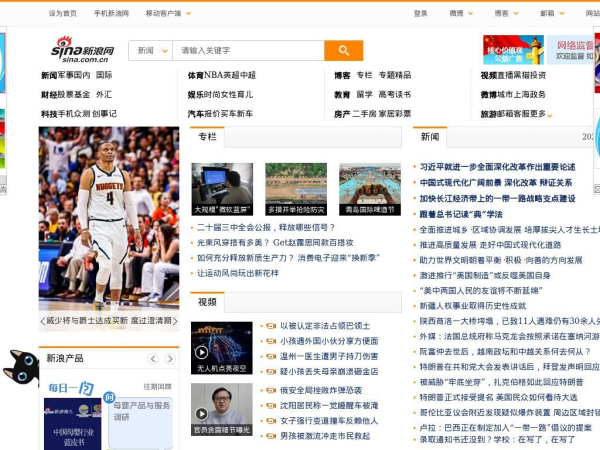The height and width of the screenshot is (450, 600).
Task: Click the orange search magnifier button
Action: click(343, 51)
